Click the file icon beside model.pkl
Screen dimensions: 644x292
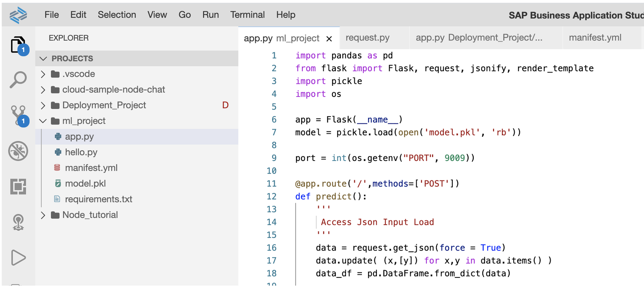[x=58, y=183]
